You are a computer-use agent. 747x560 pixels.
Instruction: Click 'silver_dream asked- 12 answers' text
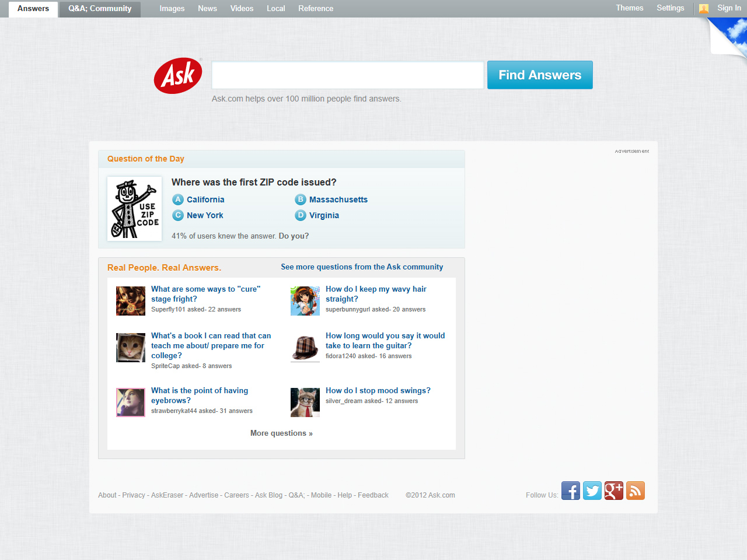pyautogui.click(x=372, y=401)
